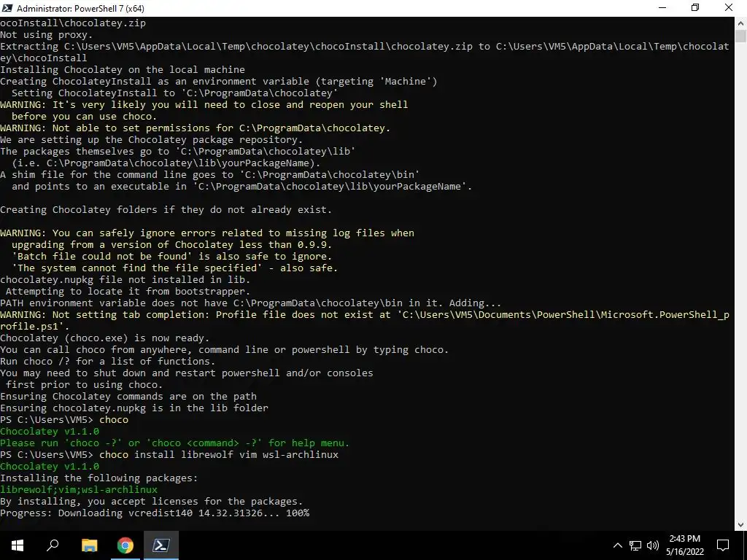Viewport: 747px width, 560px height.
Task: Click the 'choco install librewolf vim wsl-archlinux' command
Action: click(219, 455)
